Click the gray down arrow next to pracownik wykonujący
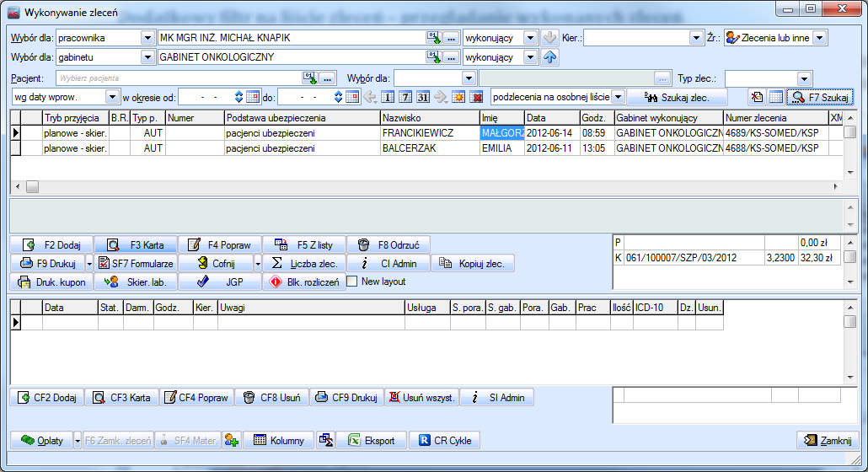This screenshot has height=472, width=868. pos(549,38)
